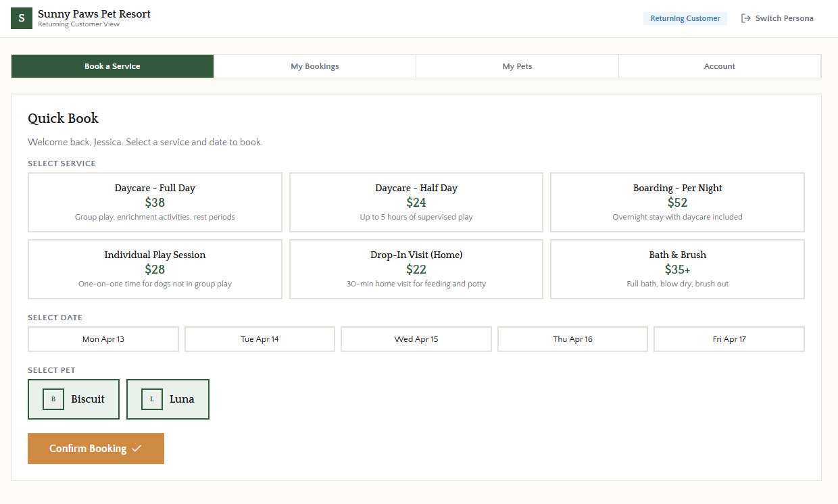Click 'Returning Customer View' subtitle
This screenshot has width=838, height=504.
[x=78, y=24]
